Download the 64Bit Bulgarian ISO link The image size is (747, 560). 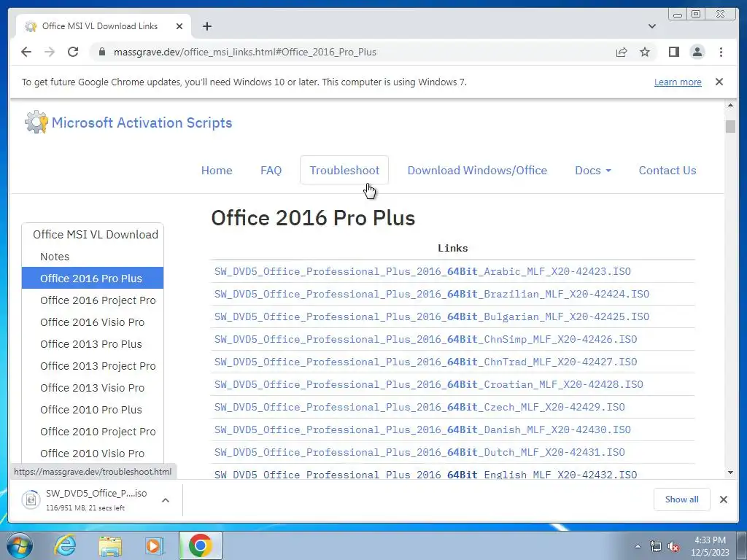(432, 316)
